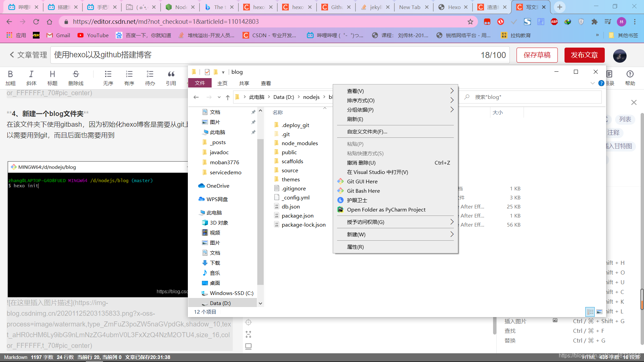Expand the 新建(W) submenu
The image size is (644, 362).
click(x=452, y=234)
